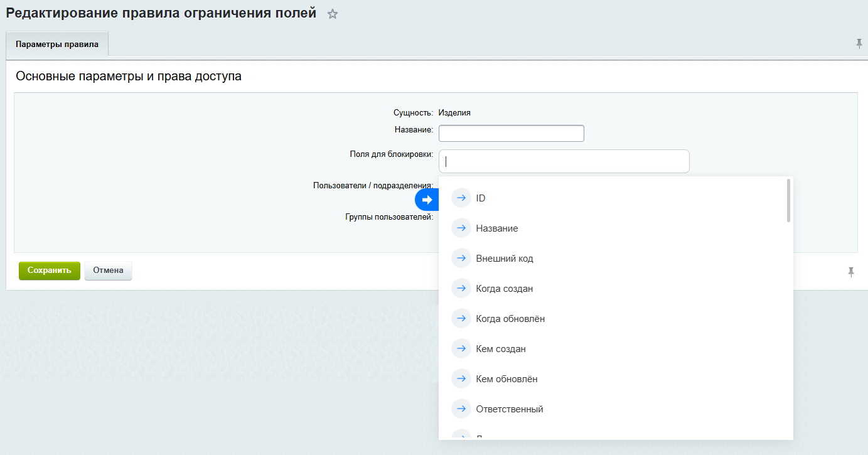Click the page title Редактирование правила ограничения полей
Screen dimensions: 868x455
click(x=161, y=13)
